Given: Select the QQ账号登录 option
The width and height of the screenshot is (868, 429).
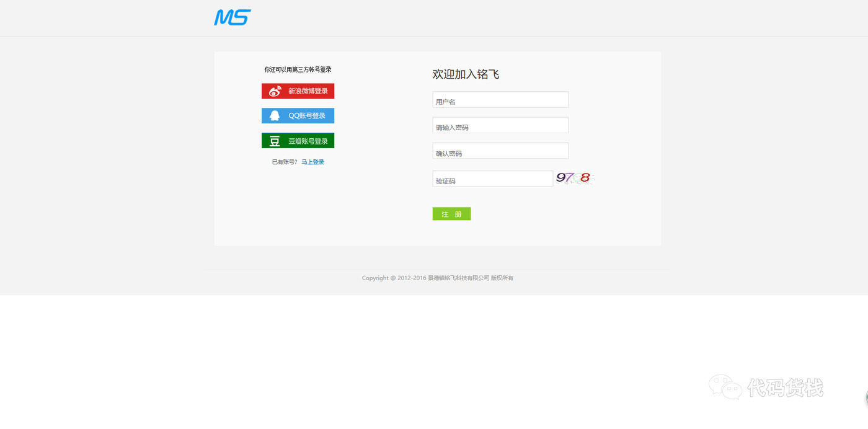Looking at the screenshot, I should pyautogui.click(x=298, y=115).
